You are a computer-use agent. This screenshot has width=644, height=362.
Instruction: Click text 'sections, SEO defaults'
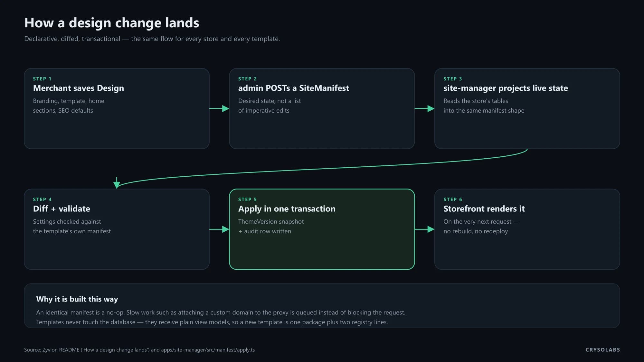pyautogui.click(x=63, y=111)
